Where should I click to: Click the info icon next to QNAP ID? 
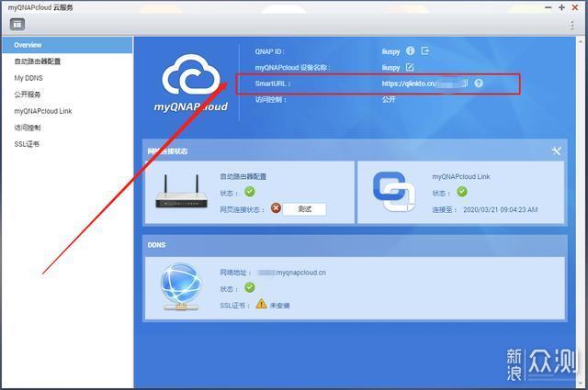[411, 50]
